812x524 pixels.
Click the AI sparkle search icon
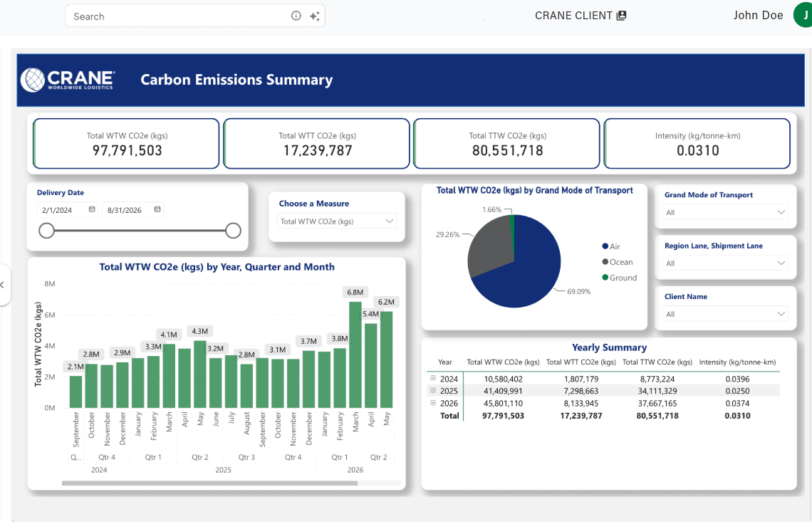click(x=314, y=16)
